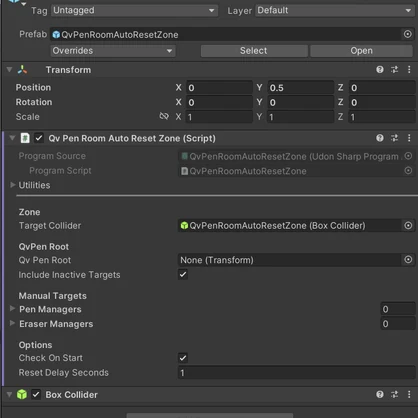Image resolution: width=418 pixels, height=418 pixels.
Task: Open object picker for Program Script
Action: point(408,171)
